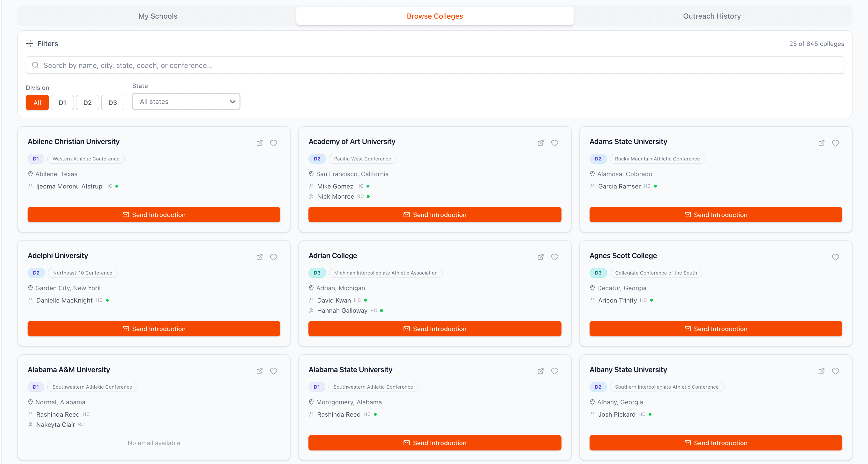Click location pin beside Montgomery, Alabama

click(x=311, y=402)
